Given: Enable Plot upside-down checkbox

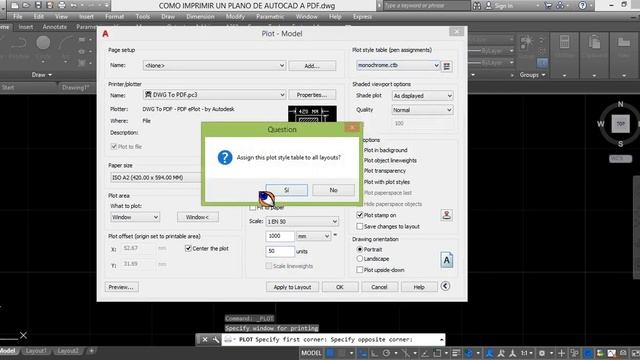Looking at the screenshot, I should click(360, 270).
